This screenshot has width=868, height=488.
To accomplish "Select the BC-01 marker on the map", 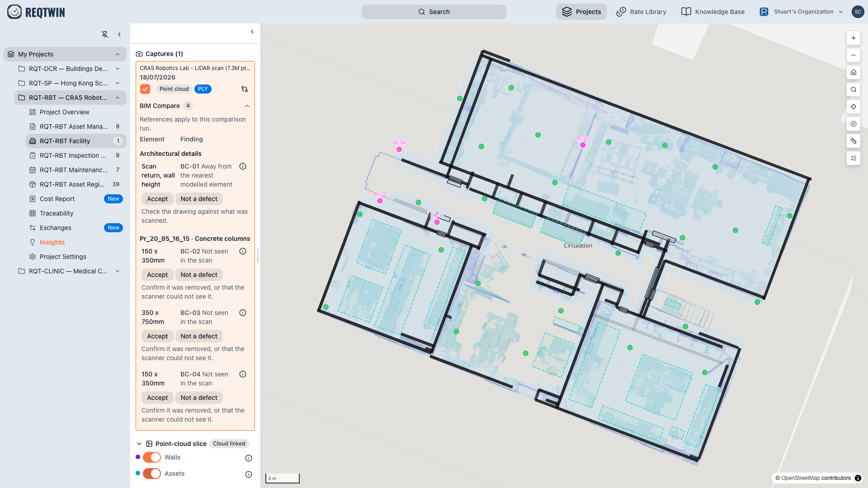I will point(583,145).
